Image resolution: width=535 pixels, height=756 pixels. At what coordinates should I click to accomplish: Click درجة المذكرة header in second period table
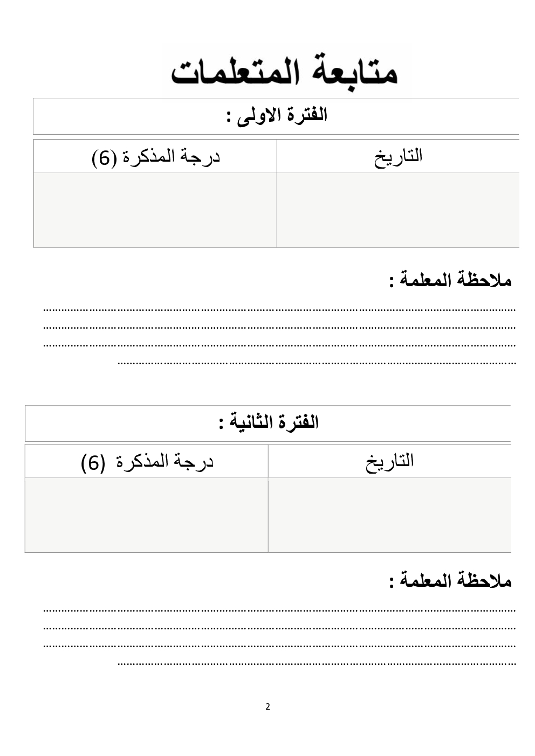[147, 462]
